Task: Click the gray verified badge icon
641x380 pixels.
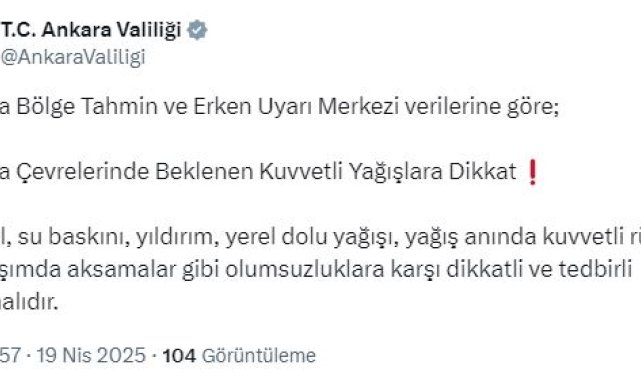Action: pyautogui.click(x=197, y=30)
